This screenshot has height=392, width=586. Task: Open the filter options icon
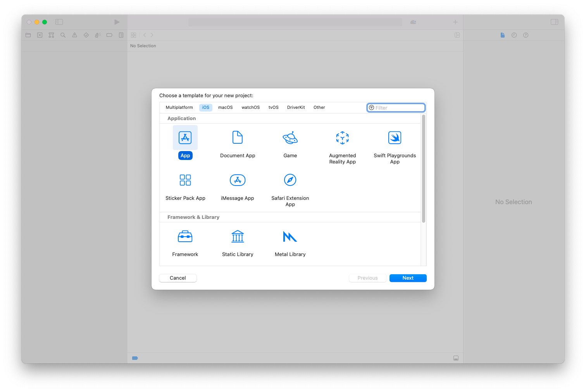point(371,108)
